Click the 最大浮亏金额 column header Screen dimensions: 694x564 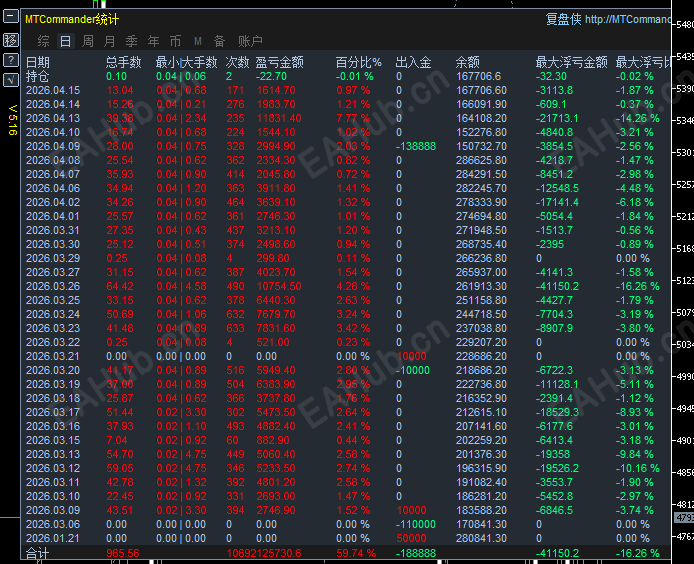[x=571, y=62]
